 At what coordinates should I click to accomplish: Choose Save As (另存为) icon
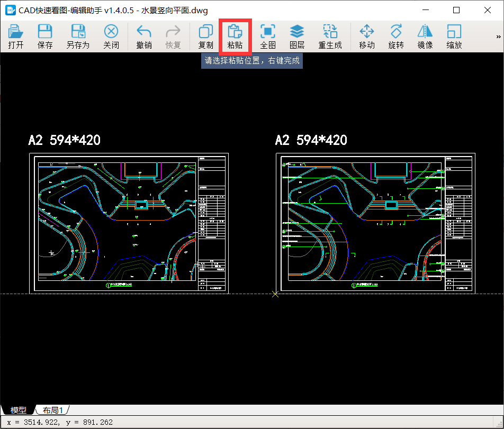[x=78, y=36]
